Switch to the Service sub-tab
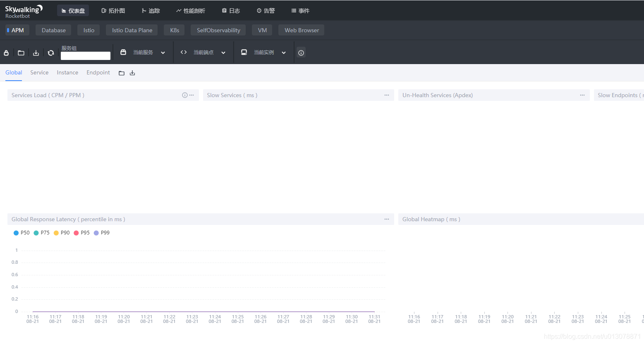This screenshot has width=644, height=344. coord(39,72)
